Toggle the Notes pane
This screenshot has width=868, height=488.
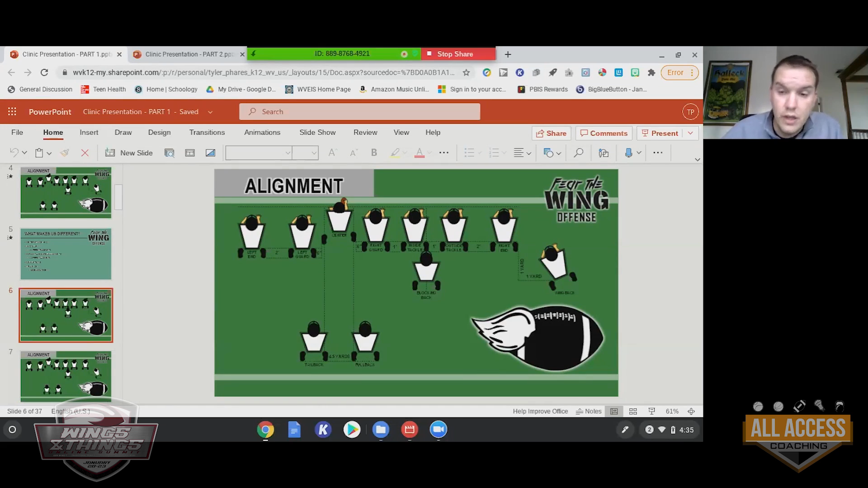[x=589, y=411]
